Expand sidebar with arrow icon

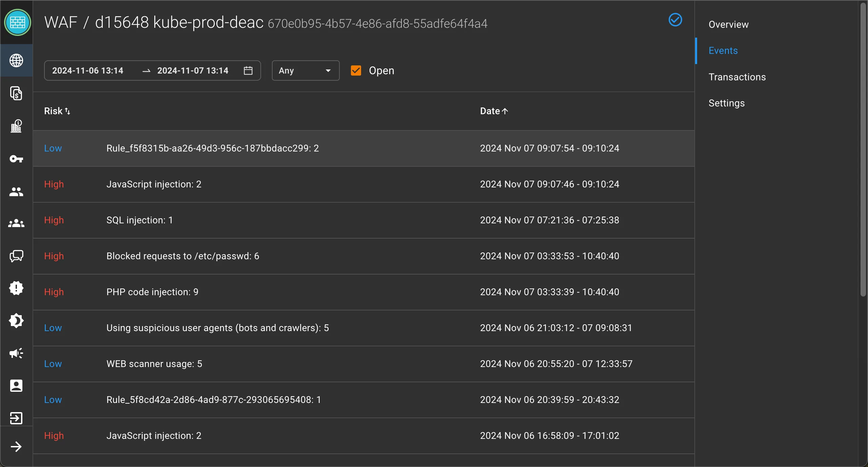point(16,447)
